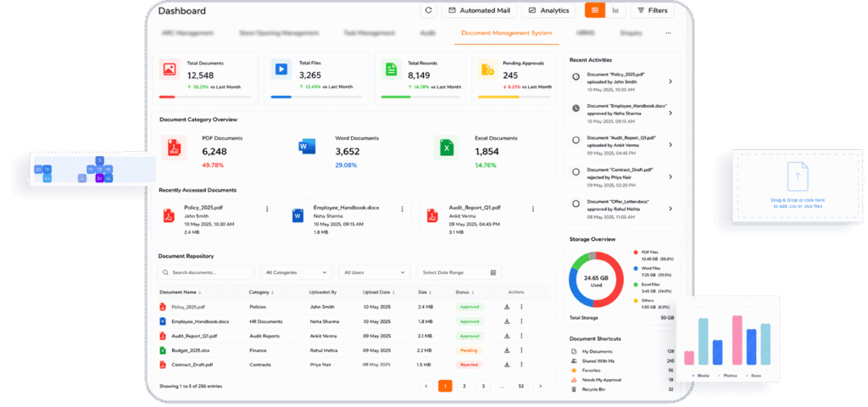
Task: Click the blue Word Files legend dot
Action: coord(636,268)
